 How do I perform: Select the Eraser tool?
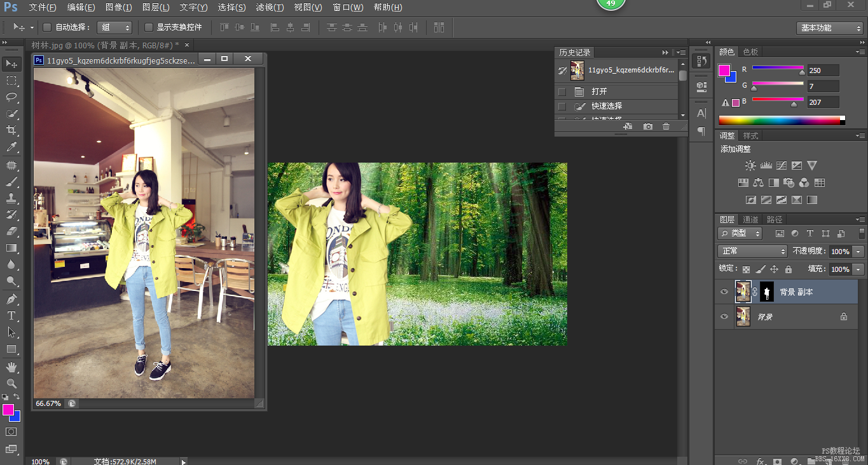click(11, 231)
